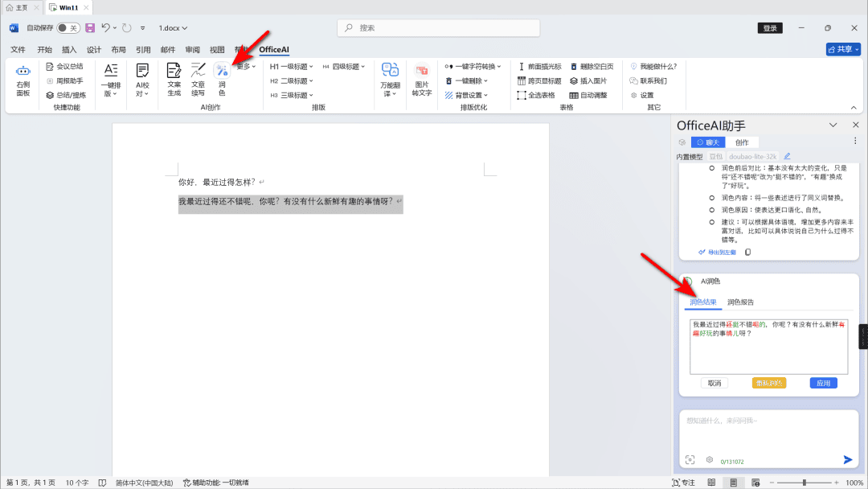Adjust the zoom slider in status bar
The image size is (868, 489).
[x=805, y=483]
